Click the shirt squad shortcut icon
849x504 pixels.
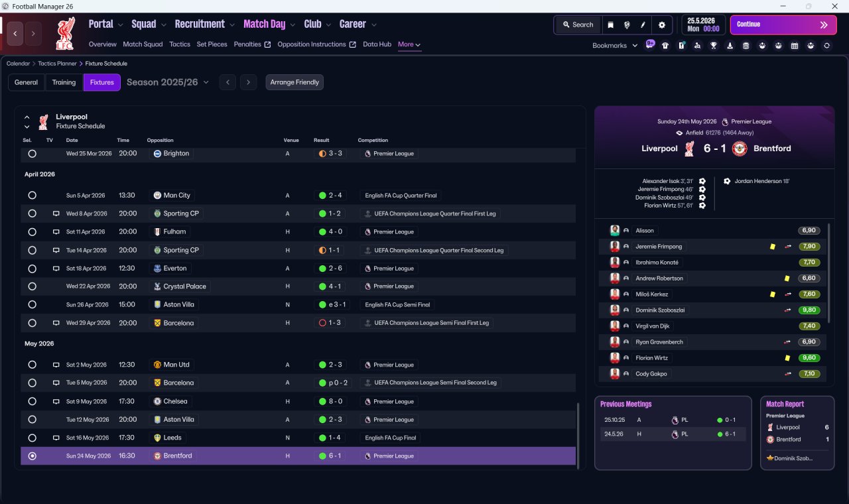(665, 46)
